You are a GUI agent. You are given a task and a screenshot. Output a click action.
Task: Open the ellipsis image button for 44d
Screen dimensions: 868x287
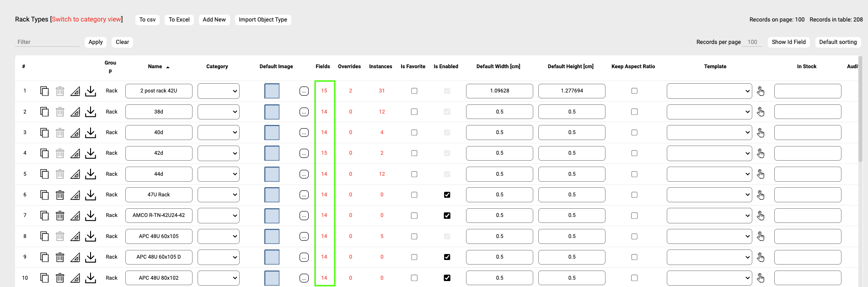[x=304, y=174]
